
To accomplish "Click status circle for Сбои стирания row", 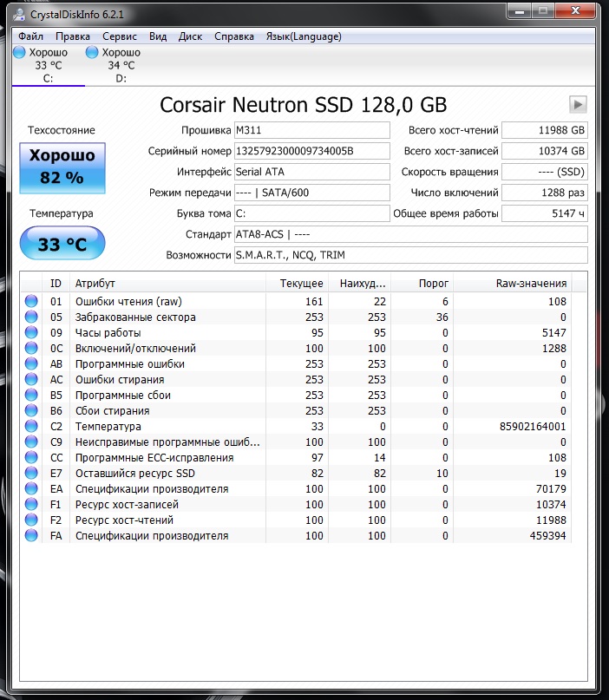I will click(x=31, y=410).
